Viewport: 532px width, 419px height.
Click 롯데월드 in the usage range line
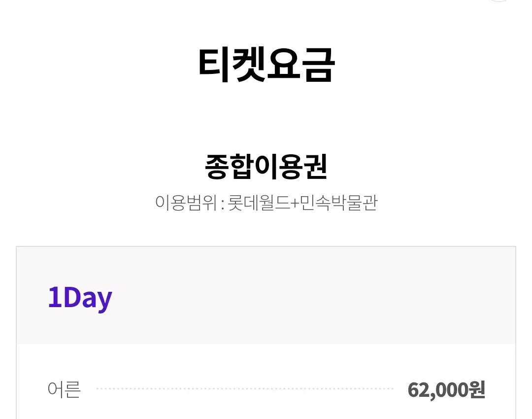click(x=259, y=203)
